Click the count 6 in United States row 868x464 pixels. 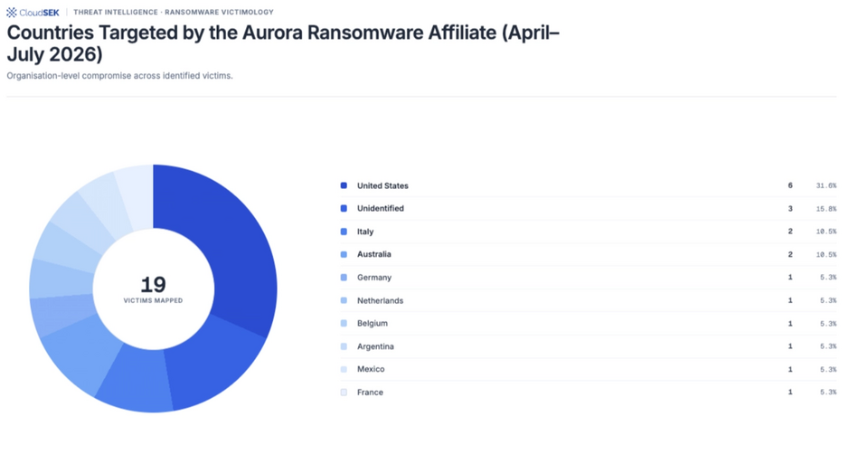790,185
